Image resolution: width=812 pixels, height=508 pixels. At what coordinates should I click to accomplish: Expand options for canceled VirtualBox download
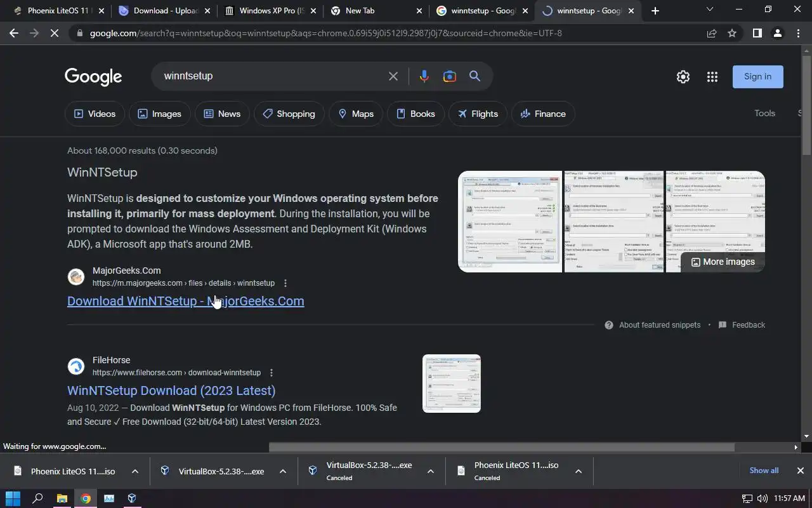coord(431,471)
